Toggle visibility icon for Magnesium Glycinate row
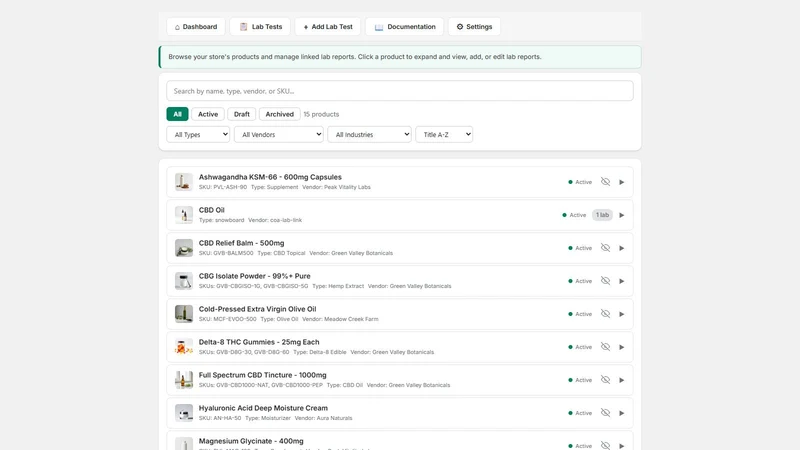Image resolution: width=800 pixels, height=450 pixels. (605, 445)
